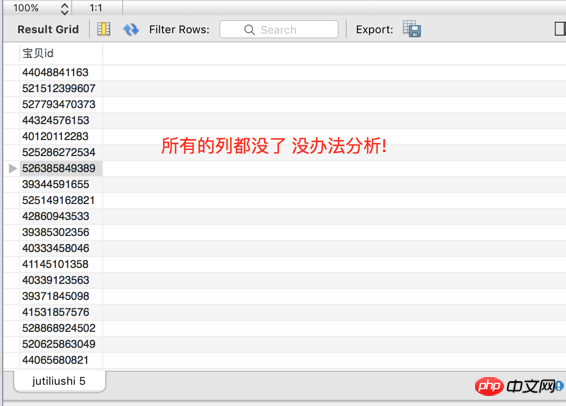Click the Export recordset icon
The image size is (566, 406).
412,29
